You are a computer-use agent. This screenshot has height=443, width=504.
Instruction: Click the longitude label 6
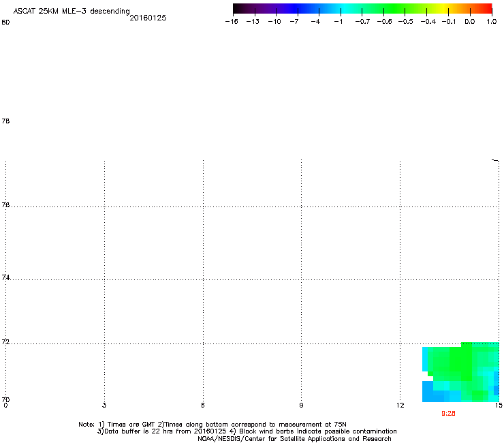[x=203, y=405]
